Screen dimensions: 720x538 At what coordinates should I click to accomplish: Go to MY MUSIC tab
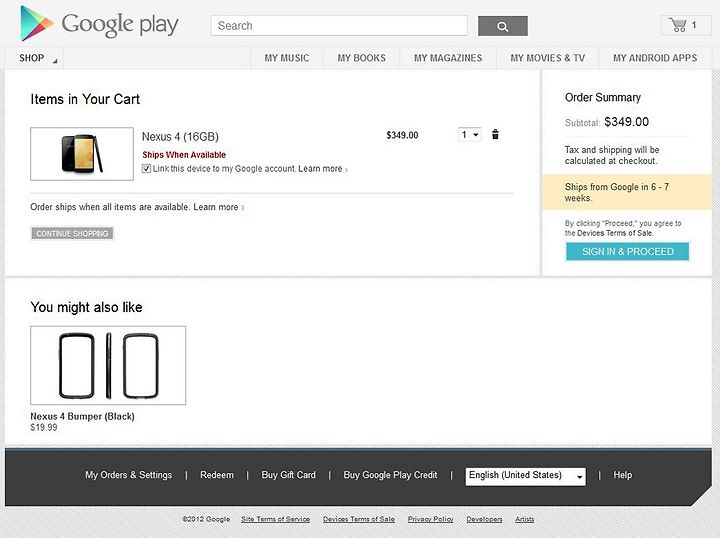287,58
